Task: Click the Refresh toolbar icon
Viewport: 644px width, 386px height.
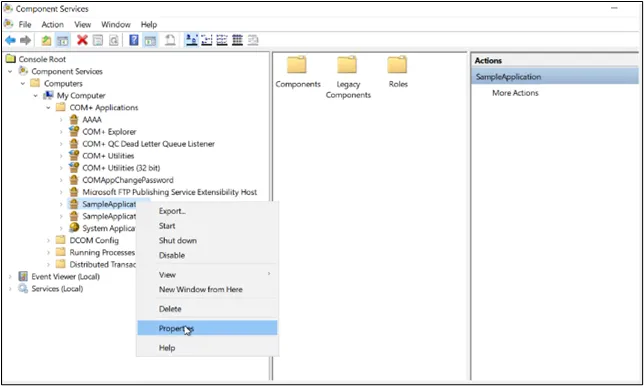Action: [x=114, y=40]
